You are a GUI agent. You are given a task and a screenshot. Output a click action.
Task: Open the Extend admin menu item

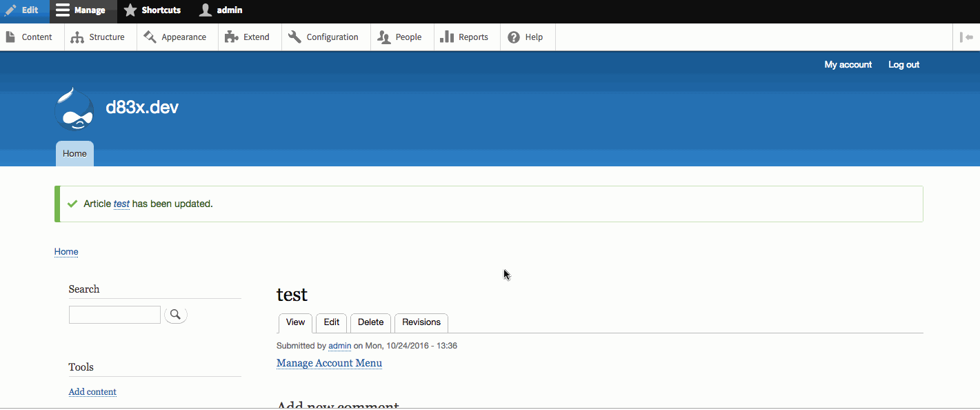[x=248, y=37]
